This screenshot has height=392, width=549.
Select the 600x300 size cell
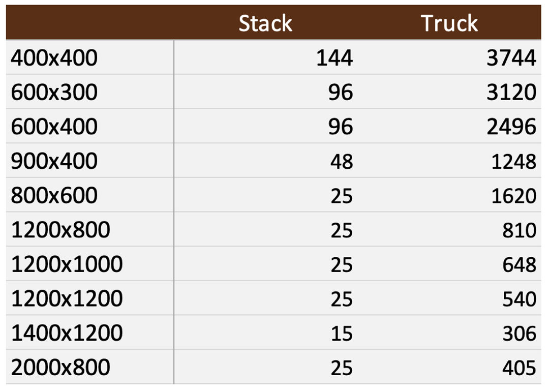54,93
